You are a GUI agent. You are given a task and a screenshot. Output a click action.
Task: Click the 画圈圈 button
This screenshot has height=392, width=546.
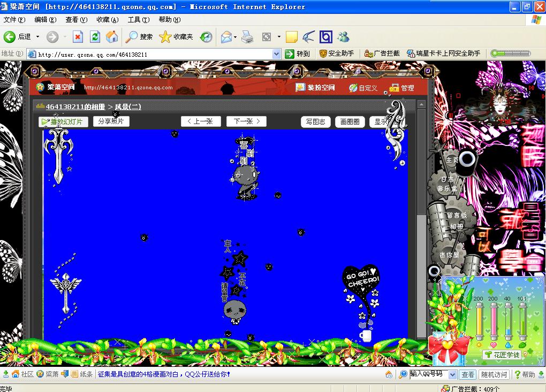350,121
